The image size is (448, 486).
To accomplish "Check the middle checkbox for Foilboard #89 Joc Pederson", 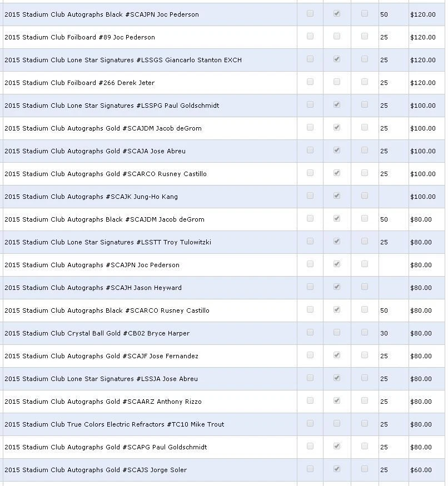I will tap(337, 36).
